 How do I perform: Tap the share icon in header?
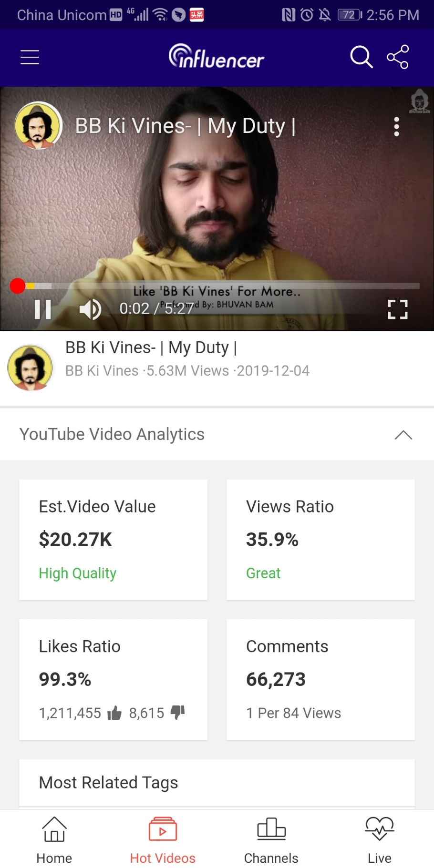click(x=398, y=57)
